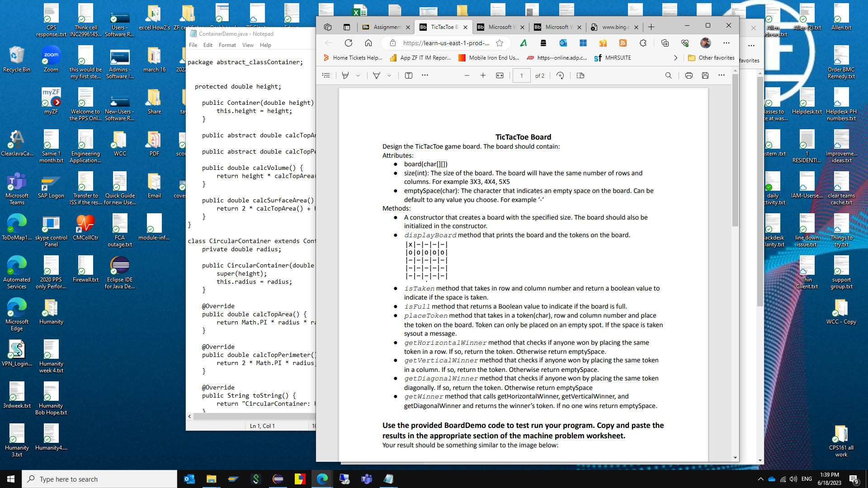The width and height of the screenshot is (868, 488).
Task: Toggle the page view layout button
Action: click(x=580, y=75)
